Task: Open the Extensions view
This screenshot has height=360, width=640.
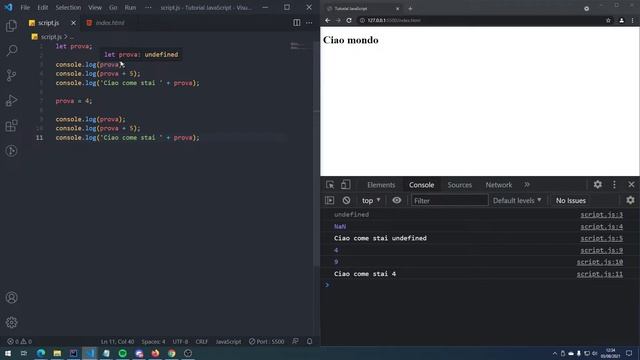Action: click(11, 126)
